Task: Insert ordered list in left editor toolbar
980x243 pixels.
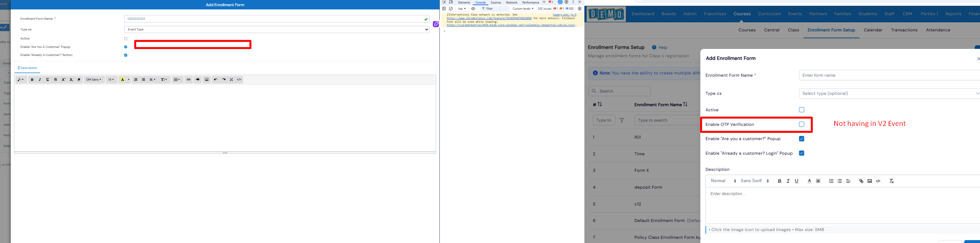Action: pyautogui.click(x=135, y=80)
